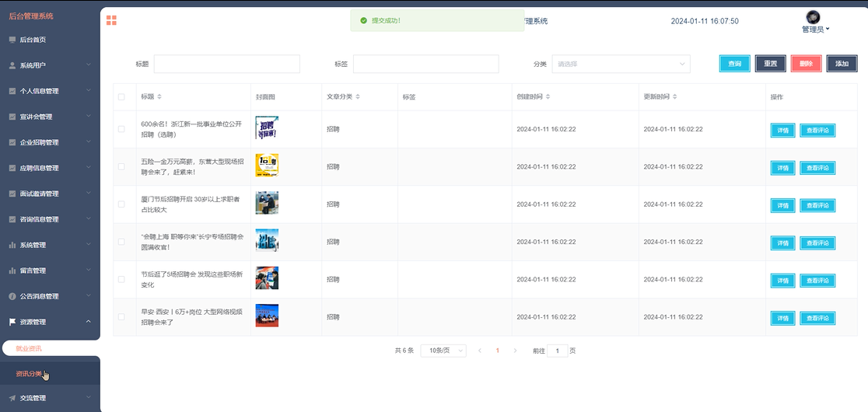Open the 管理员 user dropdown
This screenshot has width=868, height=412.
pos(815,30)
